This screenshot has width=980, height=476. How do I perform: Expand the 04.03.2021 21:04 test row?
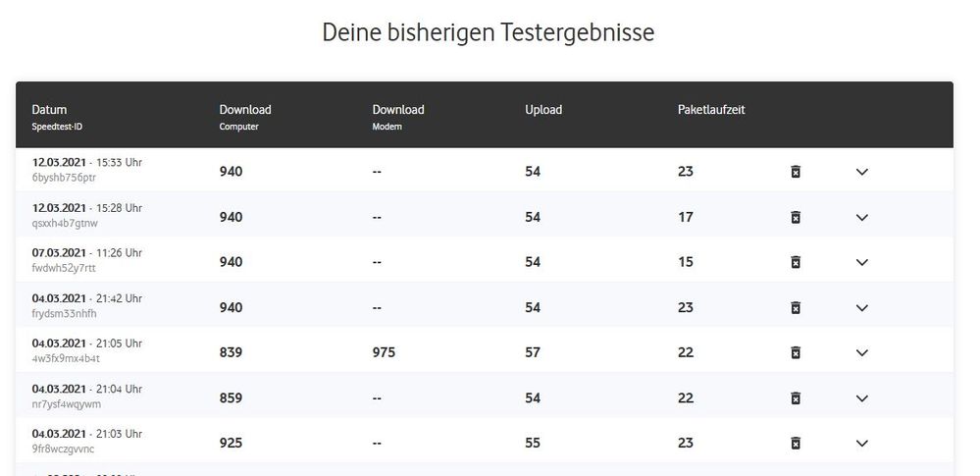[862, 397]
